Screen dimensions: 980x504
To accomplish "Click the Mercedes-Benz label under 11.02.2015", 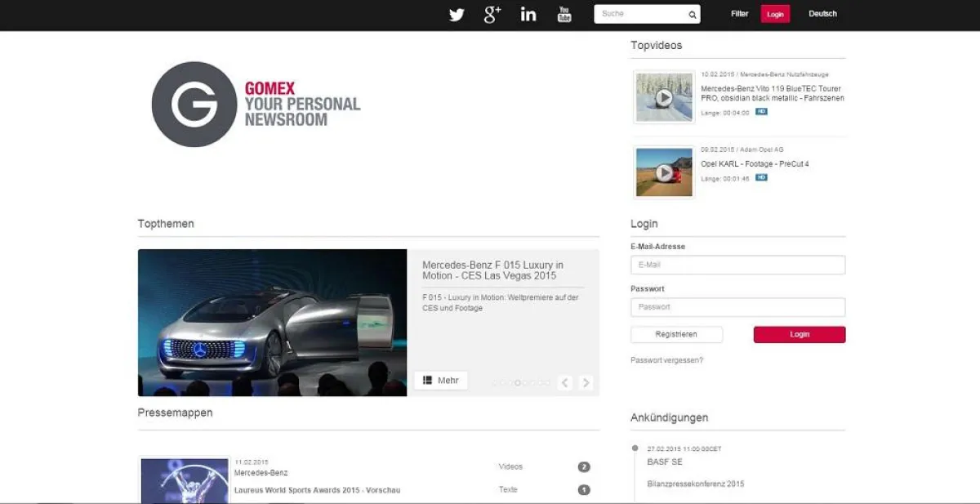I will click(261, 472).
